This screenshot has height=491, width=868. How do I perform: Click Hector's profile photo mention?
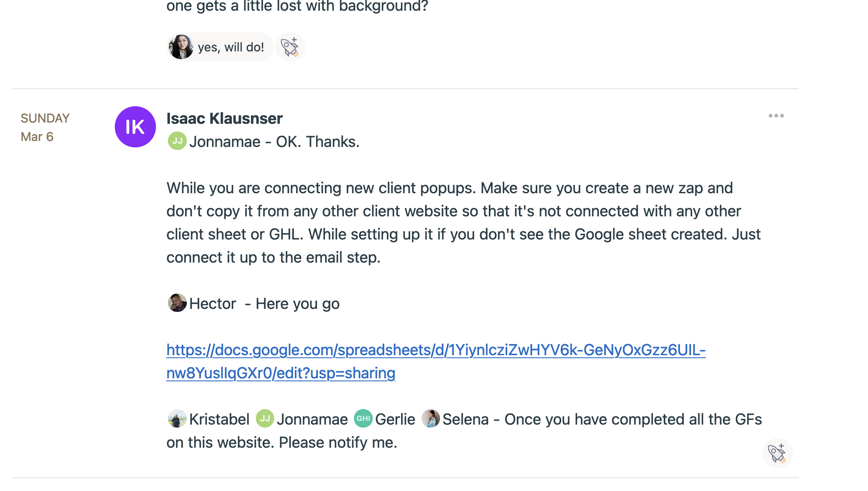(177, 303)
